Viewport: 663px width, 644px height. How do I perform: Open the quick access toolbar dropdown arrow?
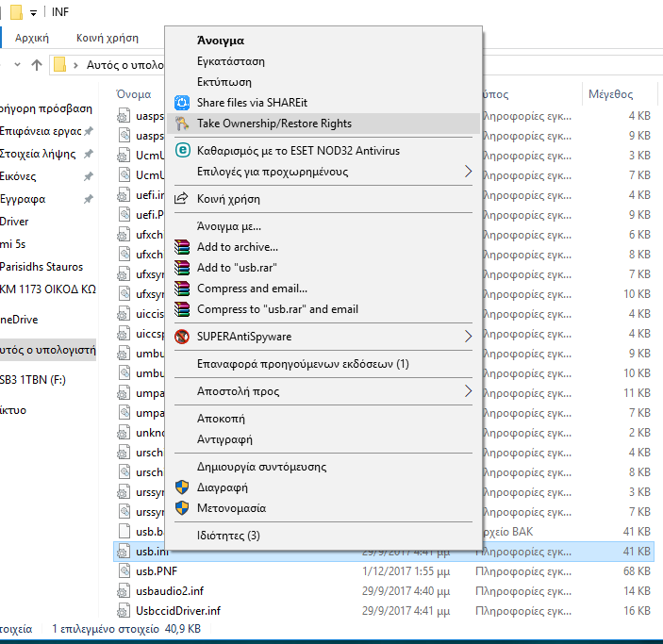click(34, 13)
